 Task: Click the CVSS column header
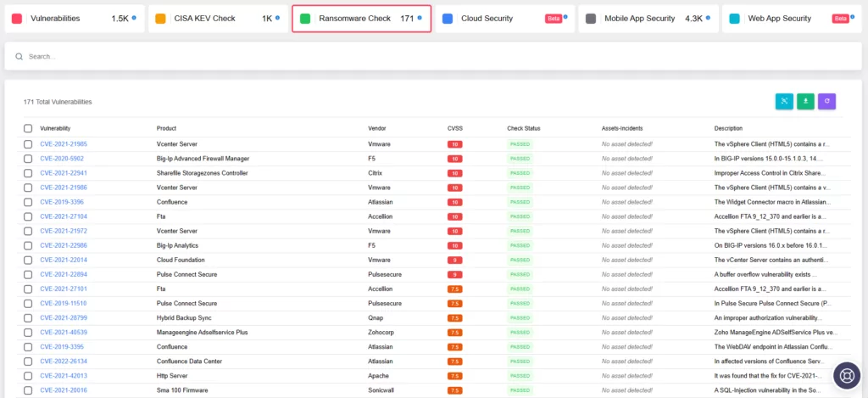pyautogui.click(x=455, y=129)
